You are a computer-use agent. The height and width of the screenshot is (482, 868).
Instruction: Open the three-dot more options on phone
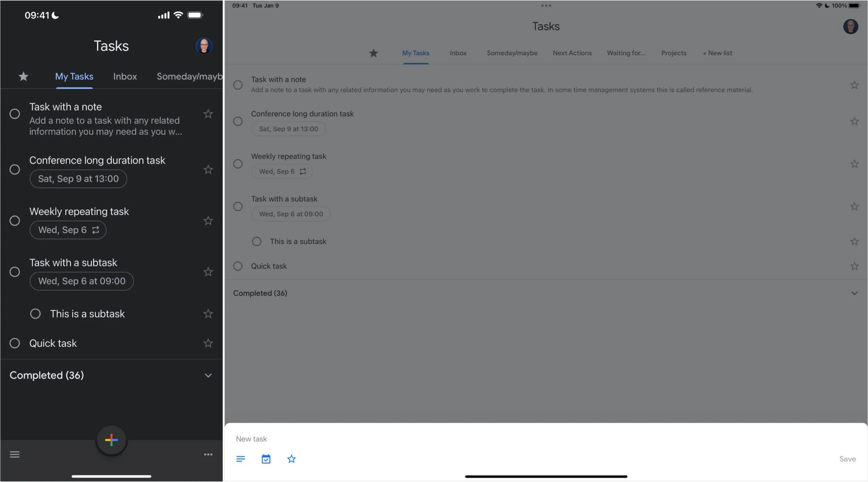[x=208, y=454]
